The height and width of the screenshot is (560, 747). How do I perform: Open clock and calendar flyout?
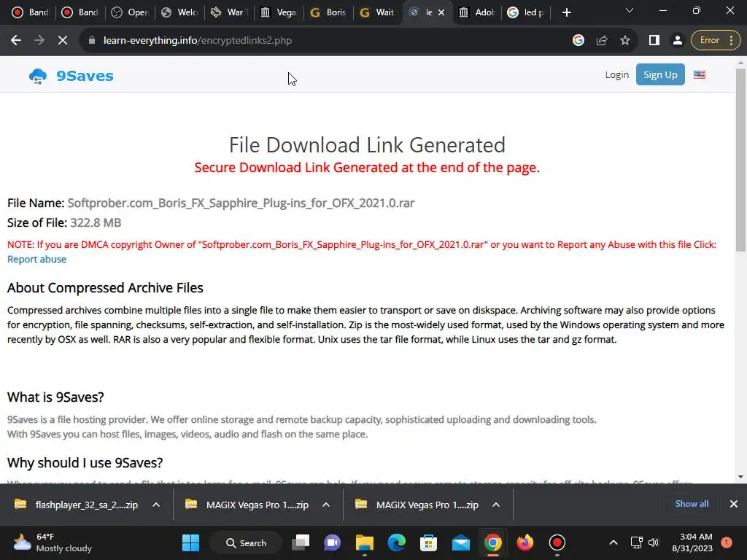692,542
